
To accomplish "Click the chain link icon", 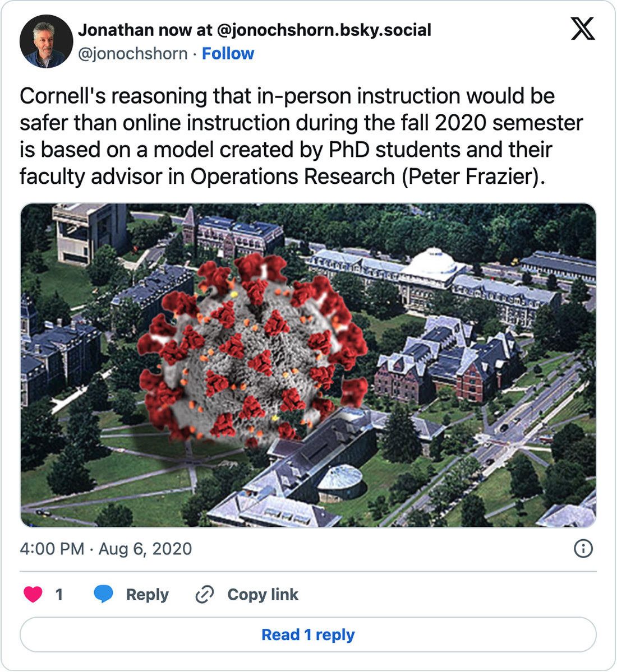I will coord(205,594).
